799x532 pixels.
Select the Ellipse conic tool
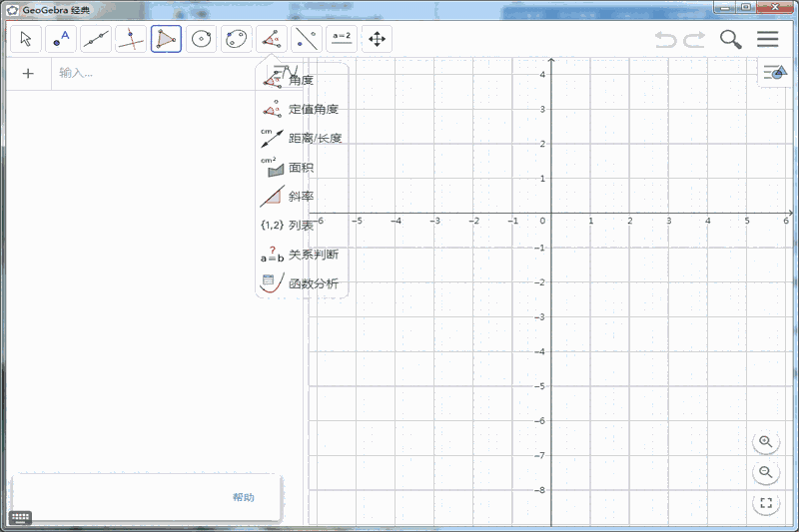(x=237, y=39)
